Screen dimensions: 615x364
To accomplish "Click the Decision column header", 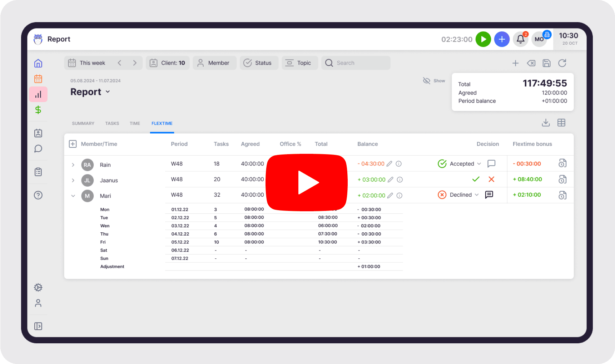I will [487, 144].
